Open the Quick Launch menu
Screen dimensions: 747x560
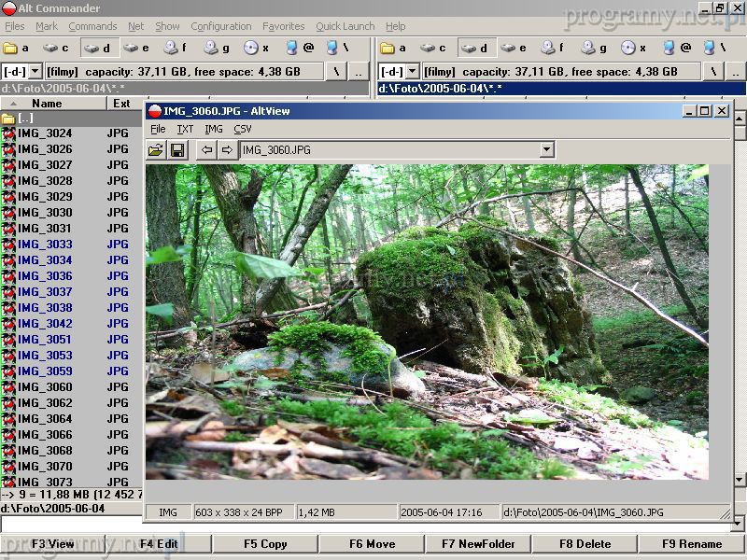click(345, 26)
